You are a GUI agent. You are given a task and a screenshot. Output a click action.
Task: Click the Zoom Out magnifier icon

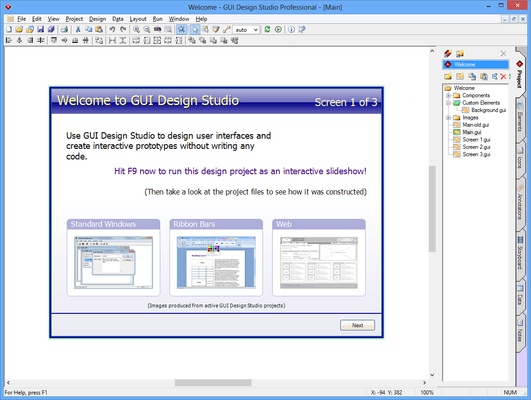147,29
